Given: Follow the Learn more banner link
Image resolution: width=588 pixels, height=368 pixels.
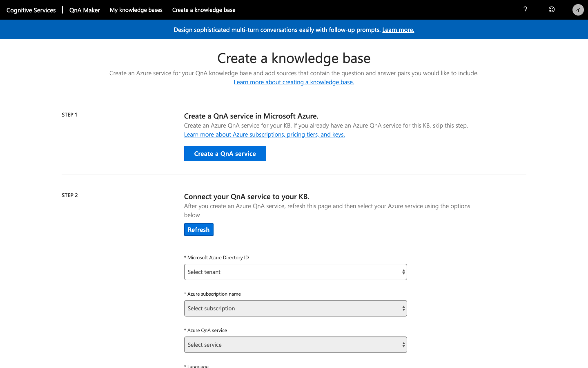Looking at the screenshot, I should click(398, 30).
